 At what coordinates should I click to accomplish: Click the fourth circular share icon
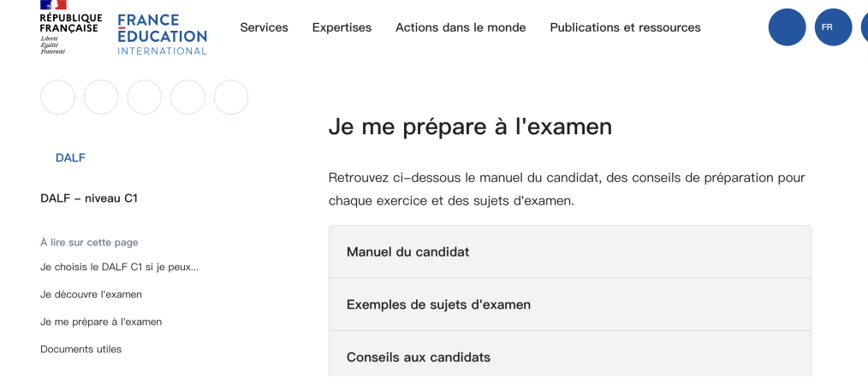point(187,97)
